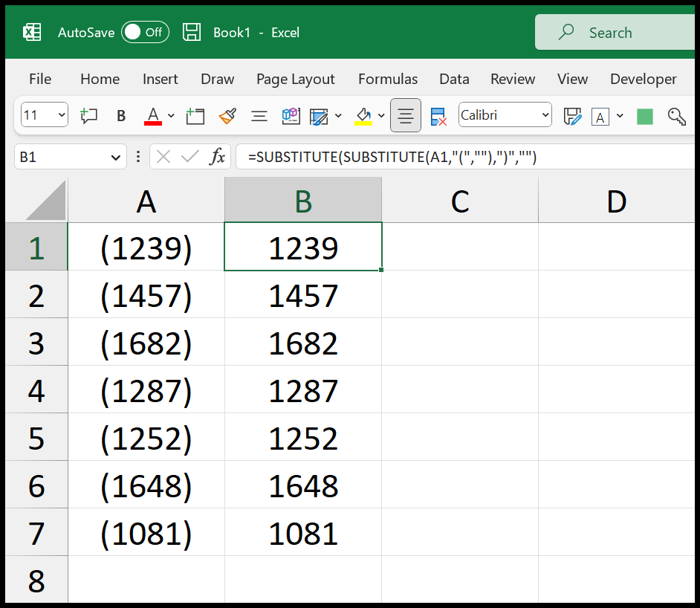Open the Developer ribbon tab
Viewport: 700px width, 608px height.
(643, 79)
